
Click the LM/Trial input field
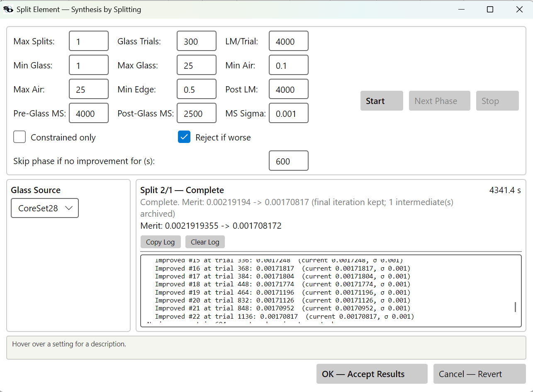[289, 41]
